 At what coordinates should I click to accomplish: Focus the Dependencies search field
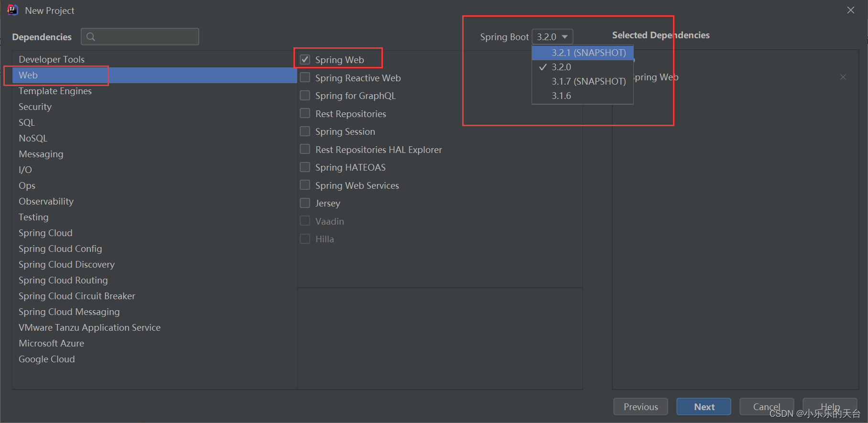(x=140, y=37)
